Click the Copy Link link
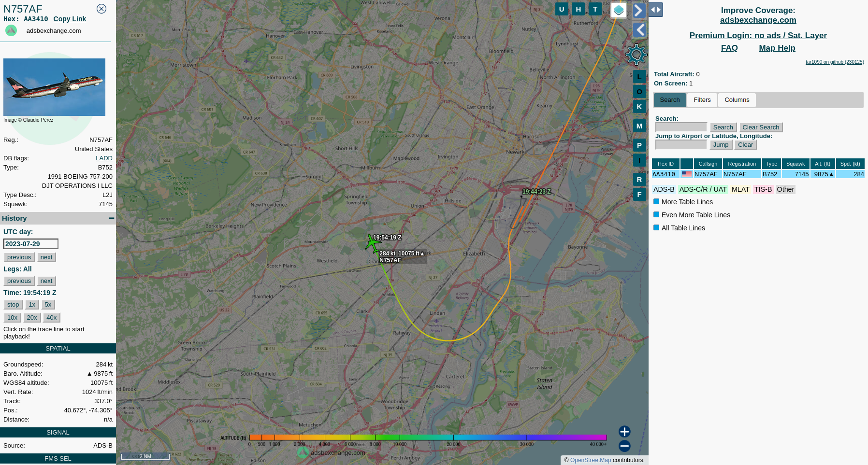This screenshot has width=868, height=465. 70,19
